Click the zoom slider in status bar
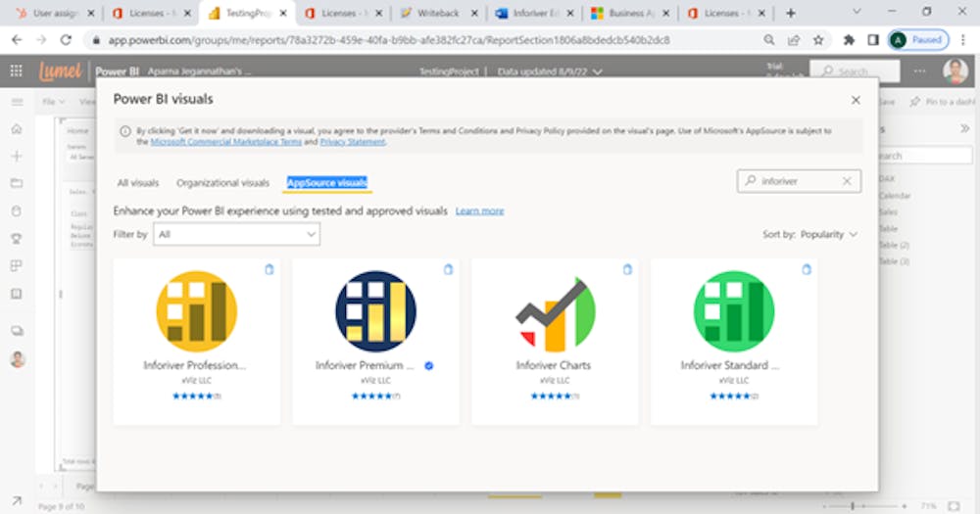Screen dimensions: 980x514 [863, 506]
